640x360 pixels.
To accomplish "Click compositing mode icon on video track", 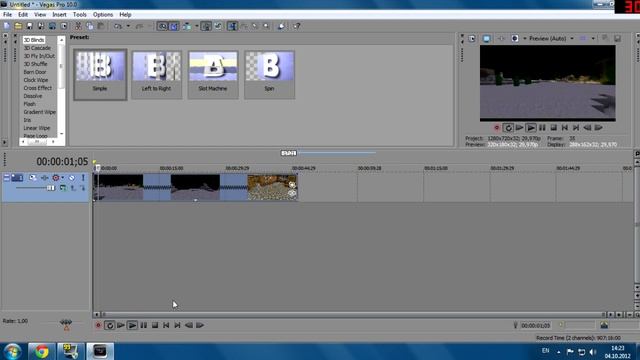I will 63,188.
